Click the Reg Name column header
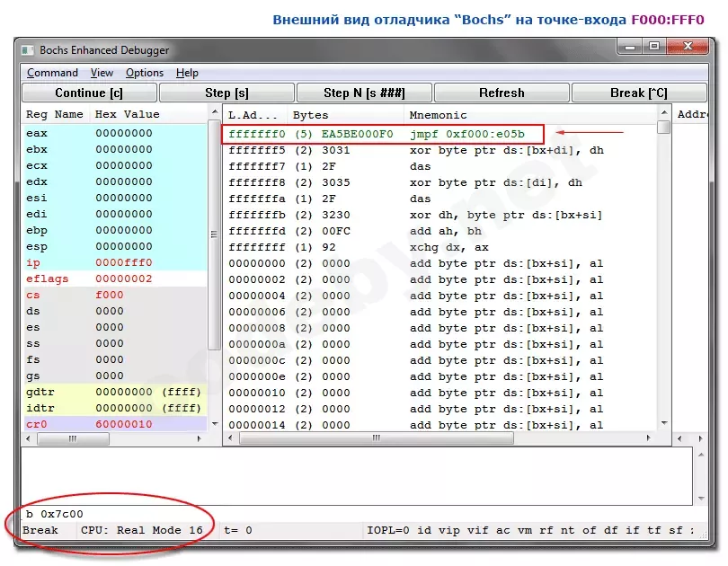Image resolution: width=728 pixels, height=566 pixels. click(55, 114)
